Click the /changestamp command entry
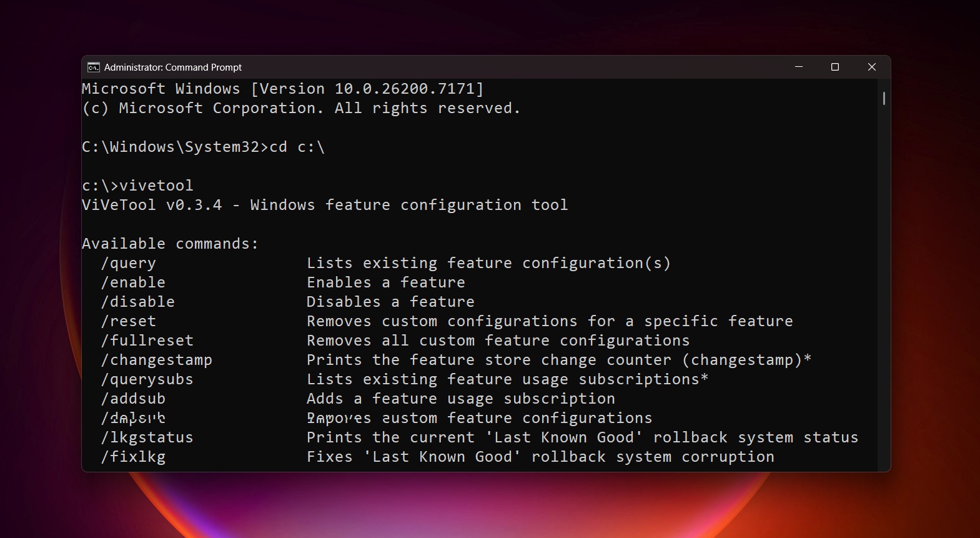 click(157, 361)
